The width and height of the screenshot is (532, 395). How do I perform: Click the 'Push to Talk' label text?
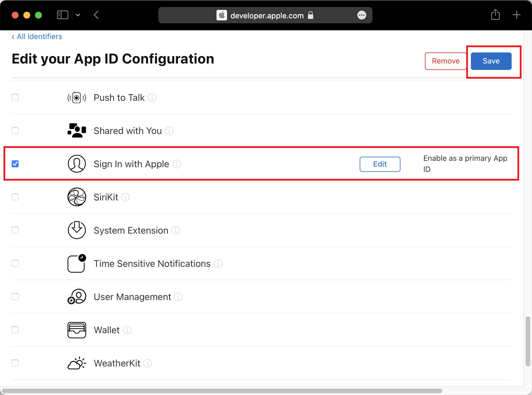[119, 98]
